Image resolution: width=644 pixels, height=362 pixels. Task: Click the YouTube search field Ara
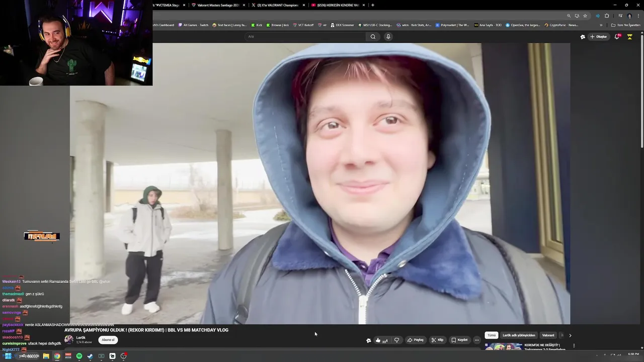coord(305,36)
